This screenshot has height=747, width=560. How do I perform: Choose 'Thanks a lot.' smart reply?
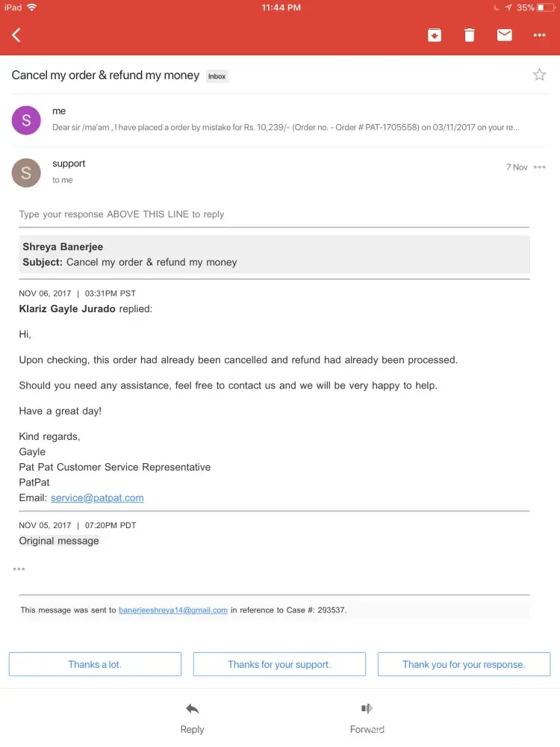coord(95,664)
